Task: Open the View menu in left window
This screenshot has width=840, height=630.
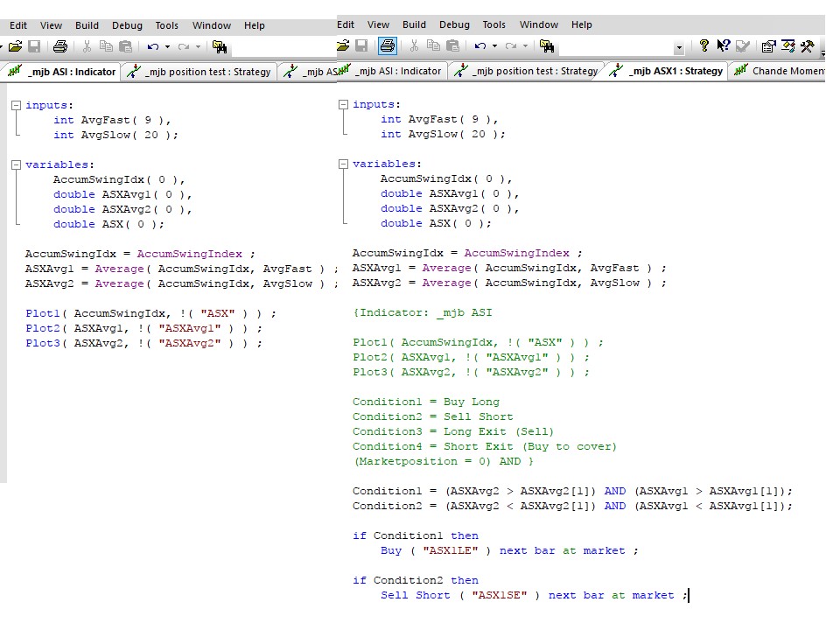Action: tap(51, 25)
